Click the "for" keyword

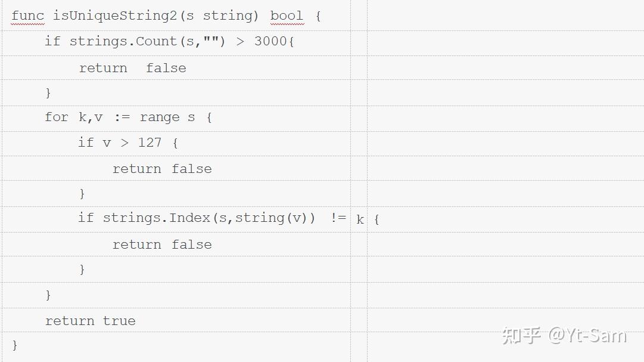57,117
